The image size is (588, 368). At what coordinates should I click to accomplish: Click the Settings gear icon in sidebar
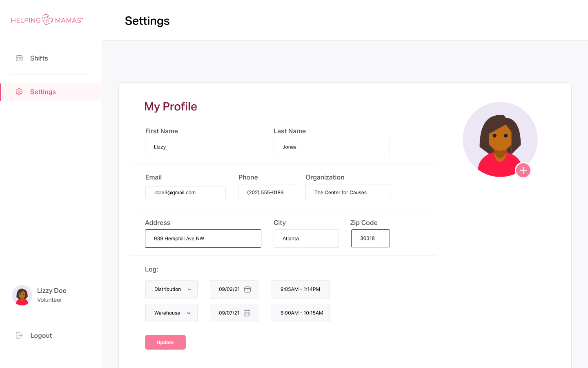(x=19, y=92)
